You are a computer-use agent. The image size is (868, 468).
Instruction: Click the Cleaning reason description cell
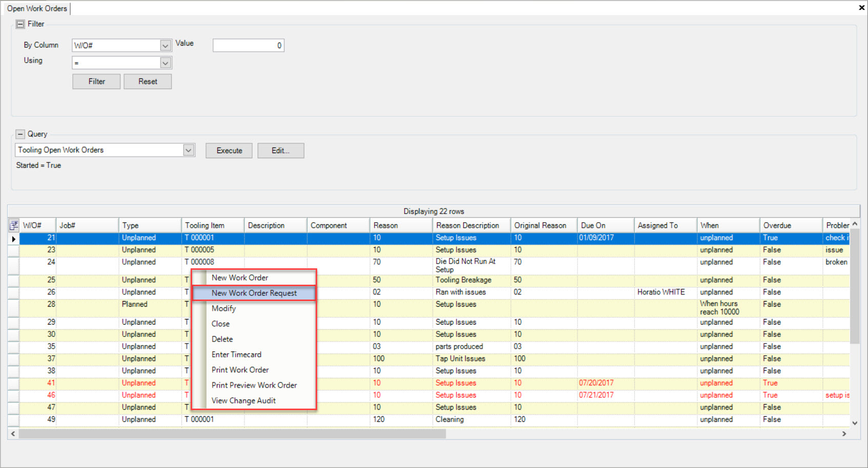[472, 419]
